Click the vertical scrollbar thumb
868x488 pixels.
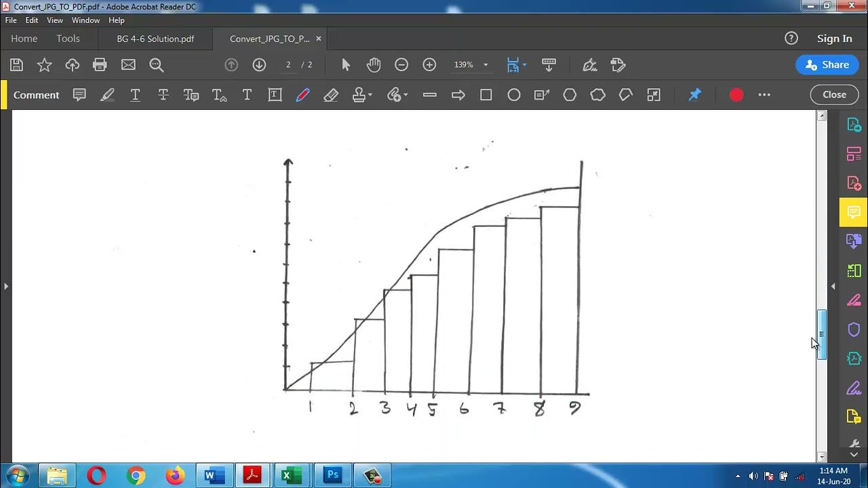coord(822,335)
